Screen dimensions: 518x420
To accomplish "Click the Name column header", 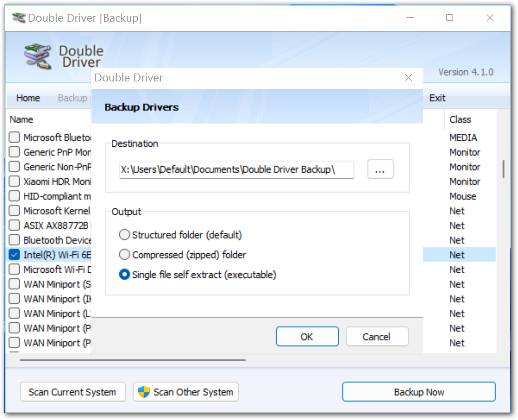I will point(21,119).
